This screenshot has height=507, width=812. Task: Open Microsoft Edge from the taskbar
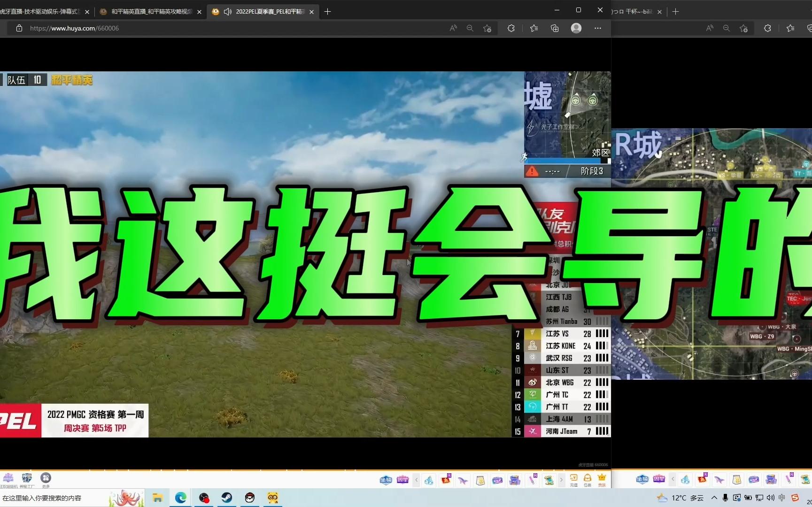click(x=180, y=498)
